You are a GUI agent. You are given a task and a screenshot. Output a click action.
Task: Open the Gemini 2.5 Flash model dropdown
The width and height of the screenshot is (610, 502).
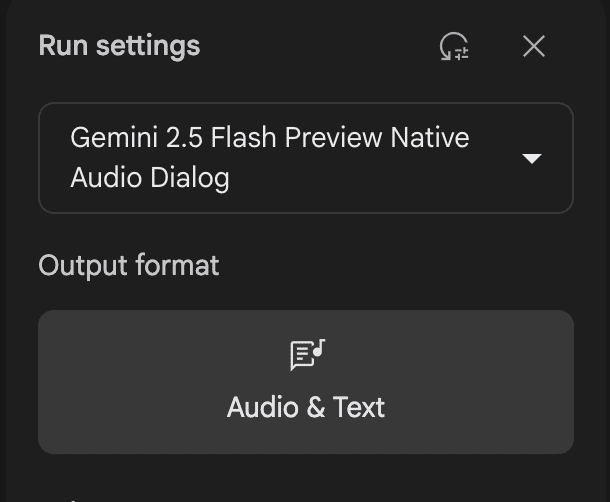pyautogui.click(x=305, y=158)
